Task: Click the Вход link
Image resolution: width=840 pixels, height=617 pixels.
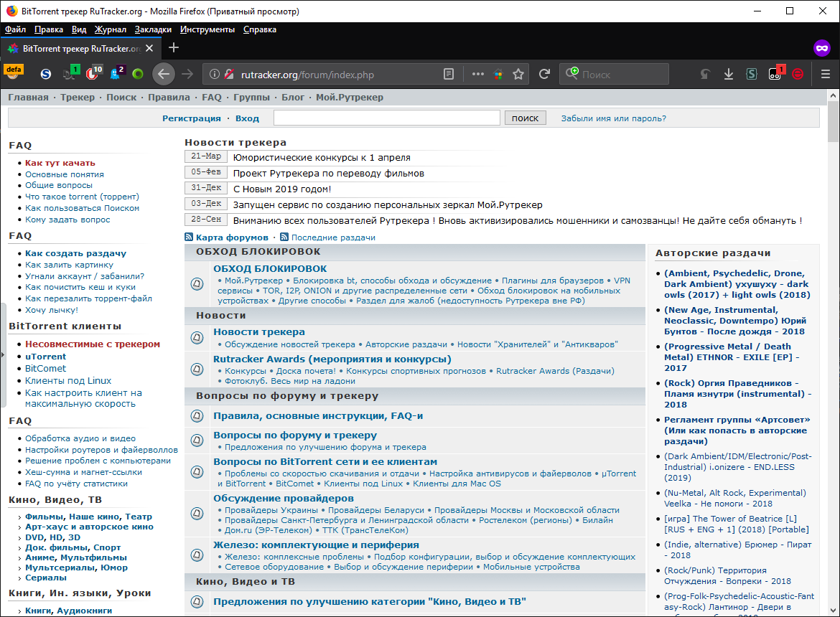Action: [247, 118]
